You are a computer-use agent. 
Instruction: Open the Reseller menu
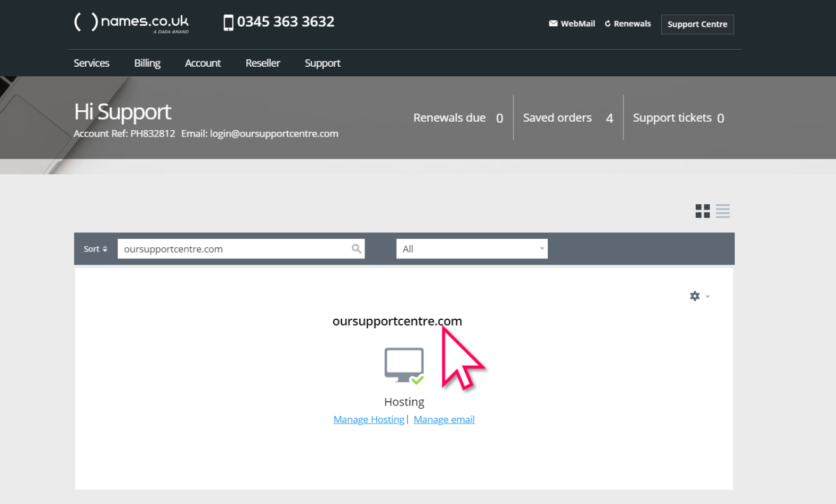tap(263, 63)
